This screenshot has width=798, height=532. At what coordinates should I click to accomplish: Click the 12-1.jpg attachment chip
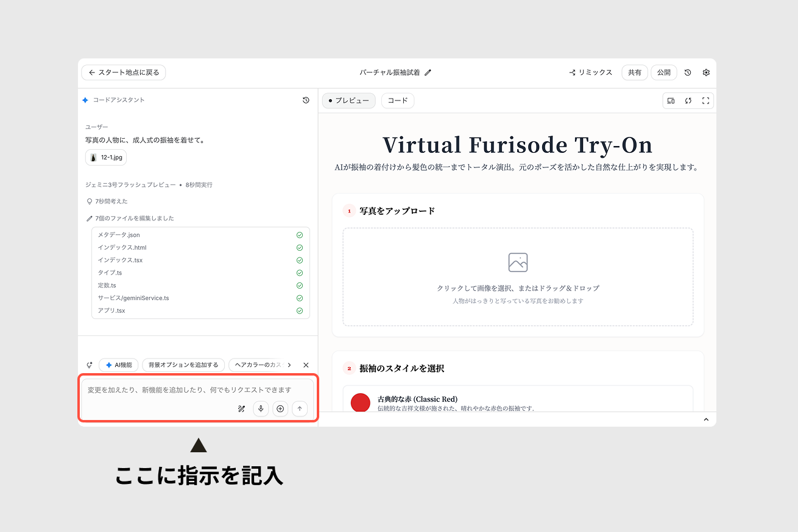pyautogui.click(x=106, y=157)
